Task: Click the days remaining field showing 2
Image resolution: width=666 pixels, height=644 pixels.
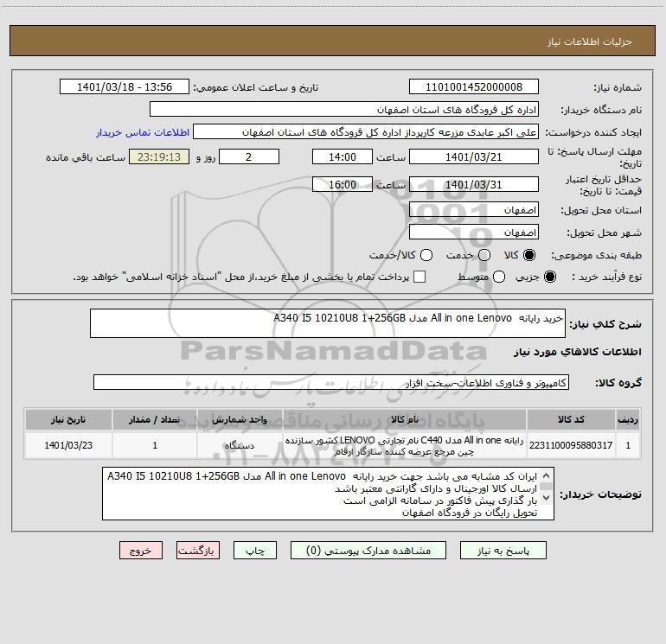Action: click(x=249, y=156)
